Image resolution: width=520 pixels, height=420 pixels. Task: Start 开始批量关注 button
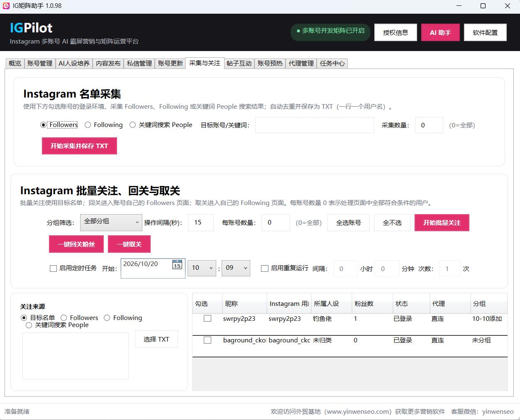[442, 223]
